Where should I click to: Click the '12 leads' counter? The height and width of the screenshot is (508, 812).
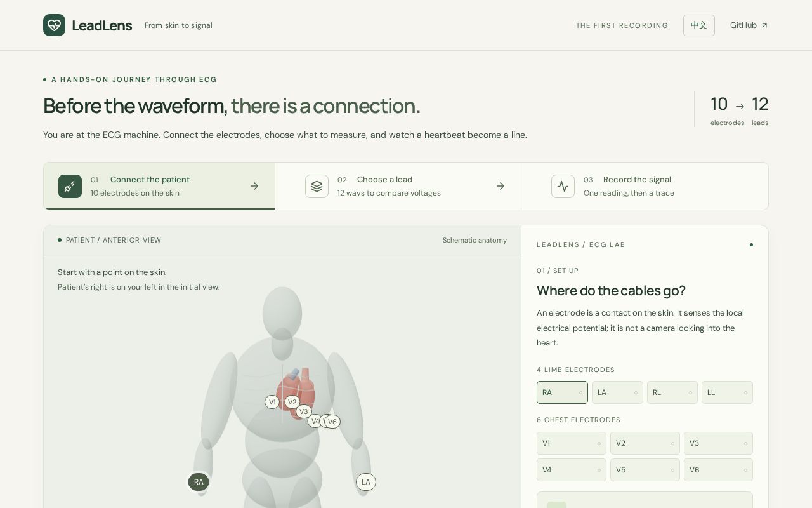760,110
